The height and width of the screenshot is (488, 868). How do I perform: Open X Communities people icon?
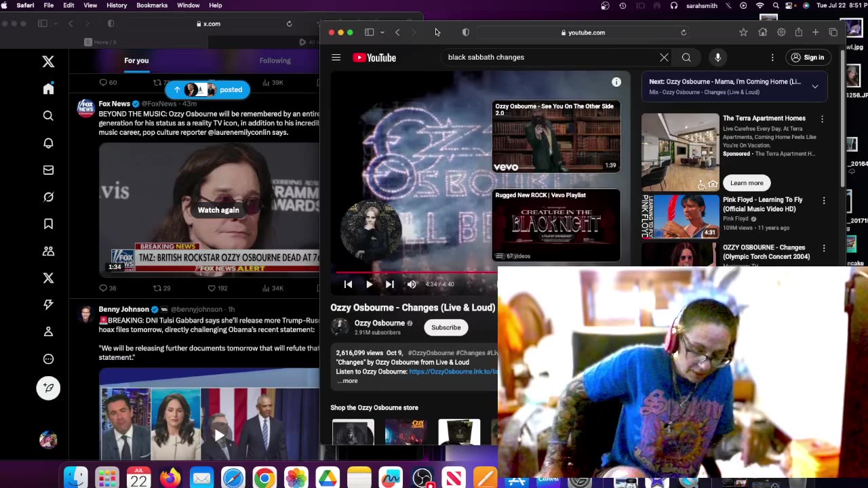(48, 251)
